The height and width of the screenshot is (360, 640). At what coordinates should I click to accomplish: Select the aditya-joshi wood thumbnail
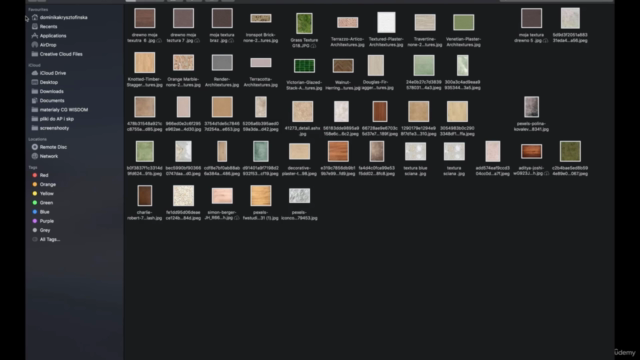[x=531, y=151]
